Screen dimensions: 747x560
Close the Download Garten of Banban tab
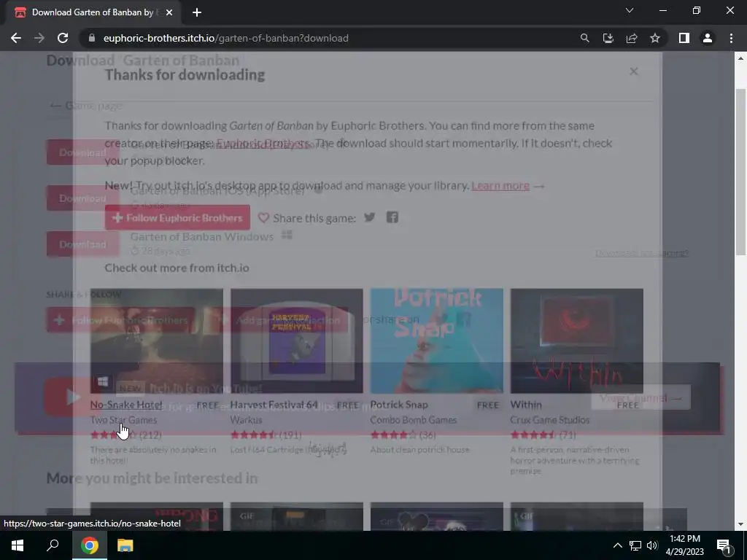[x=169, y=12]
